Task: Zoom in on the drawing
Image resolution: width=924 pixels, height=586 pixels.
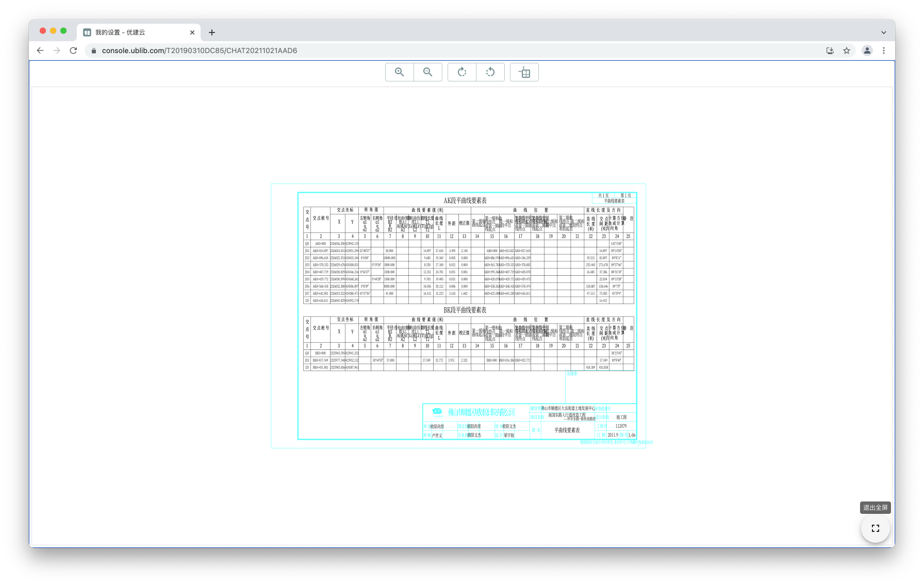Action: 399,72
